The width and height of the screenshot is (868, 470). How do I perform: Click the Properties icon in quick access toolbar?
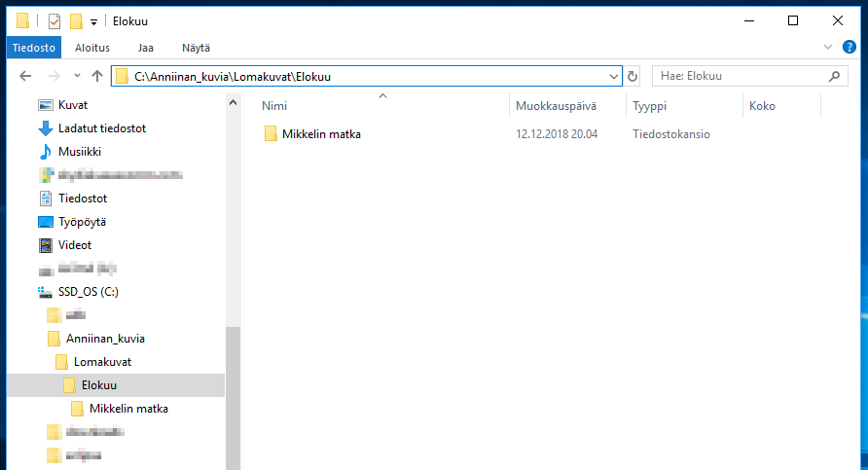[54, 20]
